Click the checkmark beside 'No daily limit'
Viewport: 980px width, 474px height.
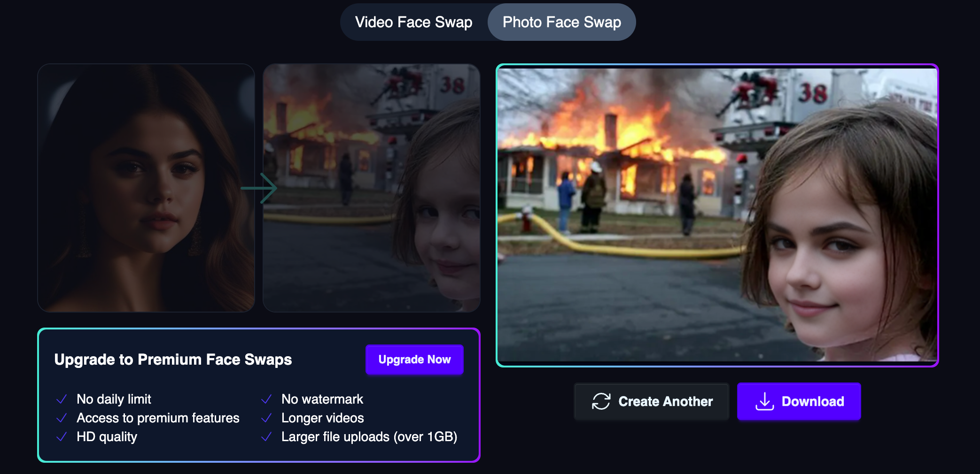pyautogui.click(x=62, y=399)
